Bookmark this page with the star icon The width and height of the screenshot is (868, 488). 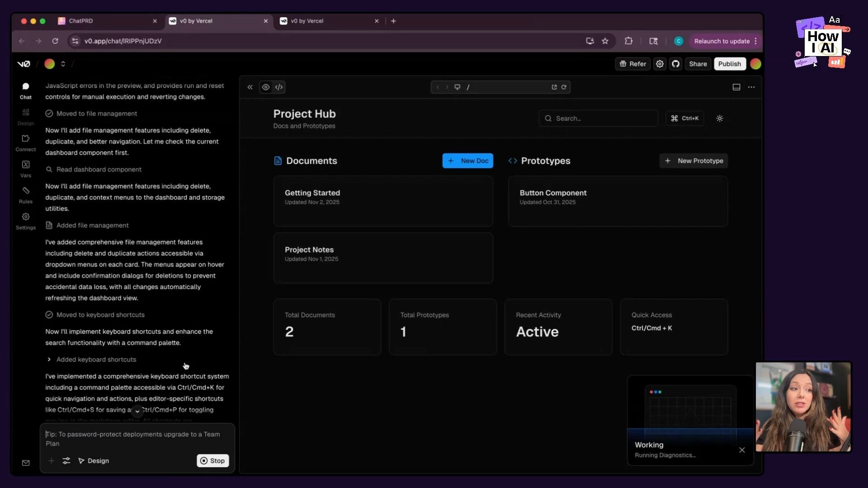click(x=605, y=41)
